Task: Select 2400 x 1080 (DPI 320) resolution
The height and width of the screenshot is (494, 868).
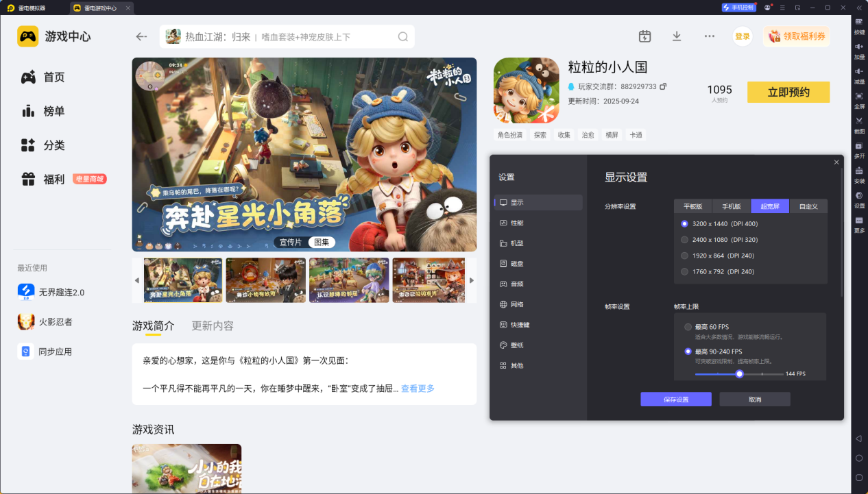Action: pyautogui.click(x=720, y=240)
